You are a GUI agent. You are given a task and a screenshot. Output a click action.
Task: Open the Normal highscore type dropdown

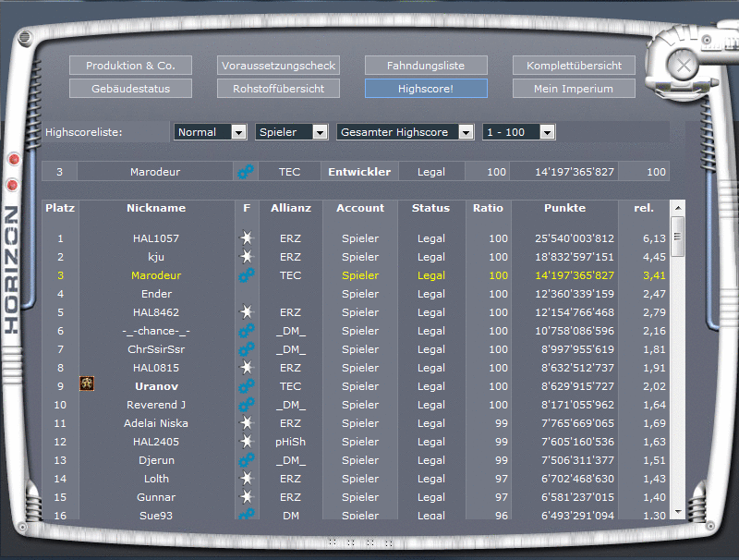click(x=211, y=132)
